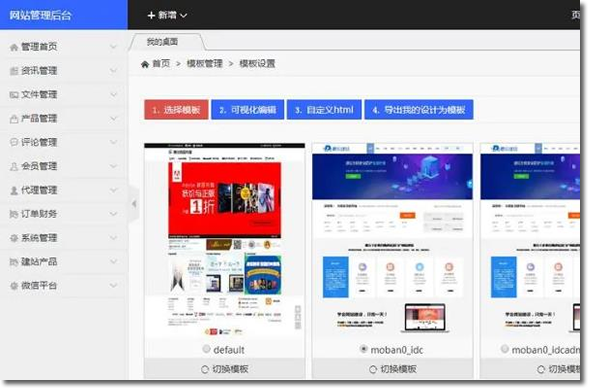Click the 会员管理 user icon
The image size is (600, 391).
[x=14, y=167]
